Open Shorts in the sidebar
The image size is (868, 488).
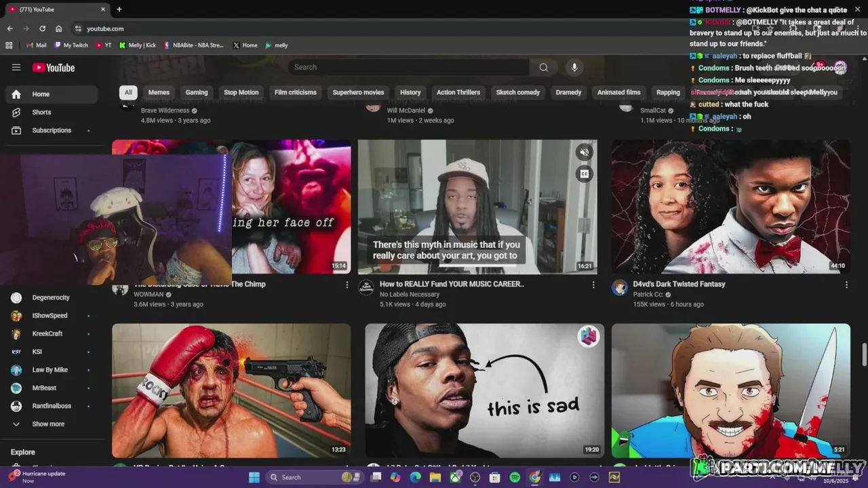pos(52,113)
